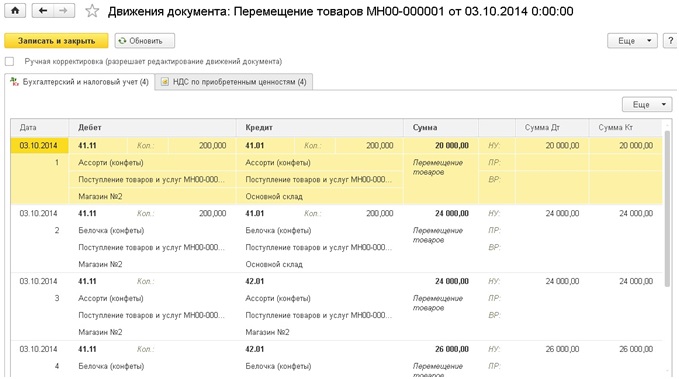Navigate back with the left arrow
This screenshot has height=379, width=679.
[42, 10]
